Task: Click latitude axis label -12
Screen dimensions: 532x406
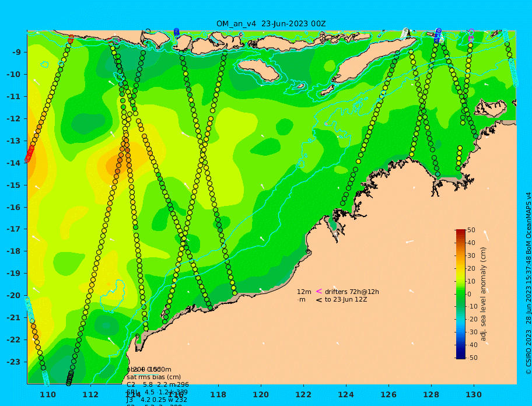Action: point(14,119)
